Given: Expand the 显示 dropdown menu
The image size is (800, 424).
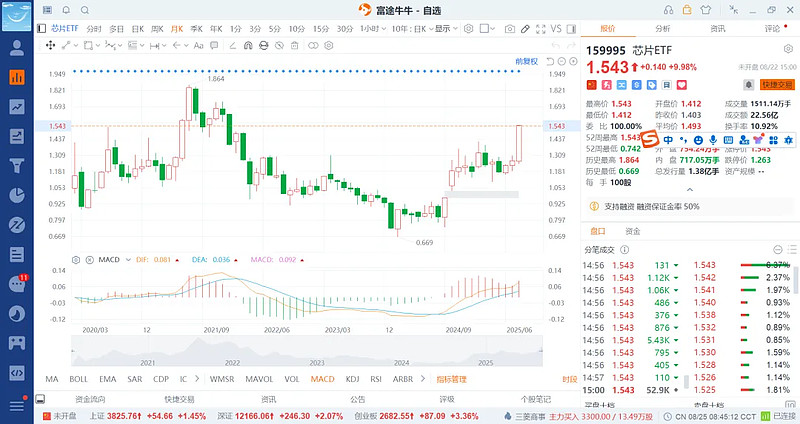Looking at the screenshot, I should (x=446, y=29).
